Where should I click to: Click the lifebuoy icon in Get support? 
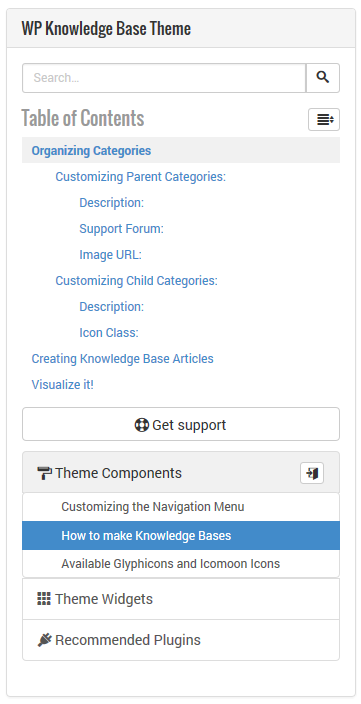(141, 425)
